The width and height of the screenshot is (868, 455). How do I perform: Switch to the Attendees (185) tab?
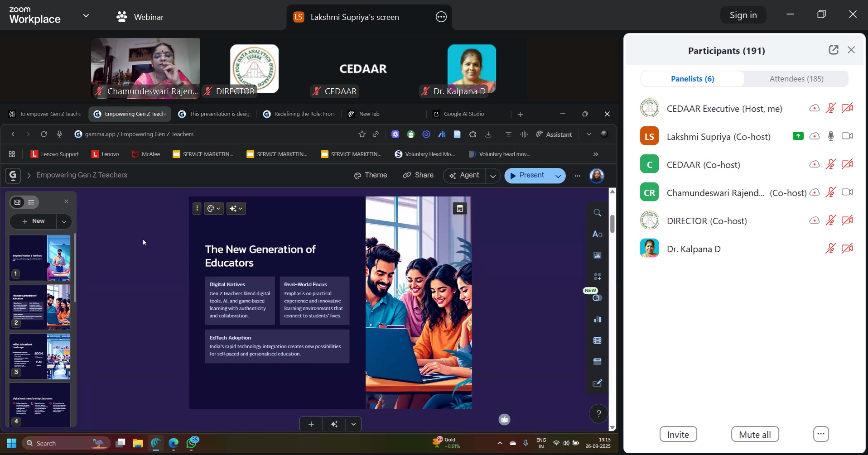coord(796,79)
